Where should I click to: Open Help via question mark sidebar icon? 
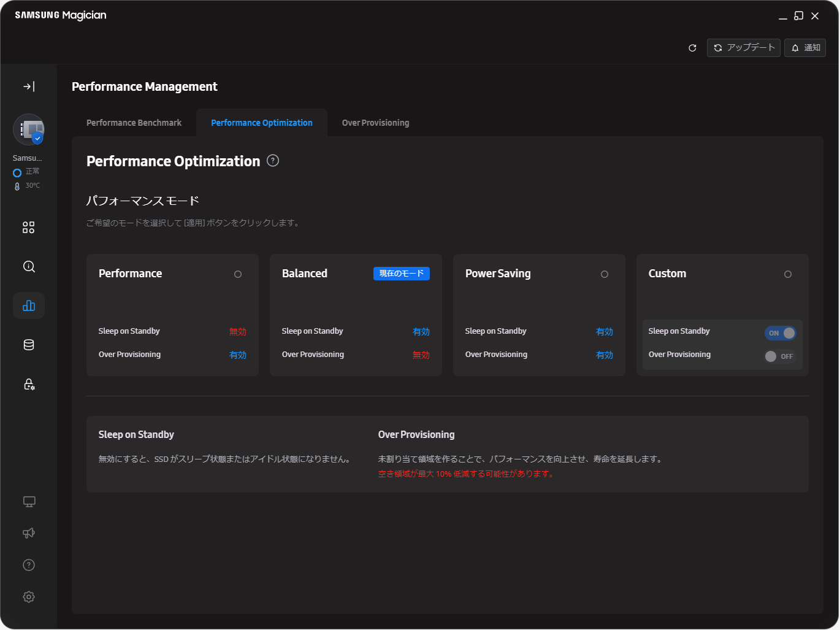[28, 564]
